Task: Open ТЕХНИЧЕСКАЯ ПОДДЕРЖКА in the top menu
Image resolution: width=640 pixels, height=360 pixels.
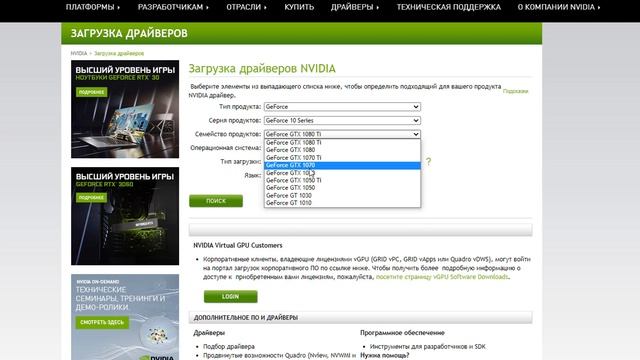Action: [449, 7]
